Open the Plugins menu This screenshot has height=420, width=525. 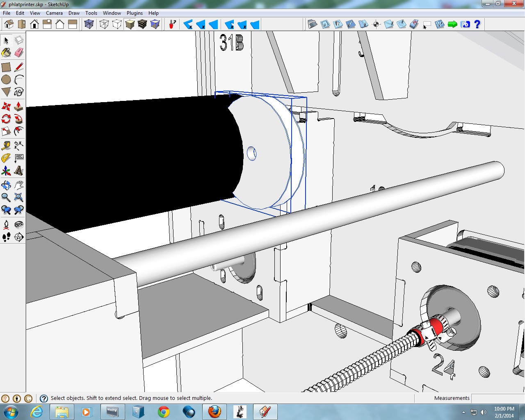click(135, 13)
